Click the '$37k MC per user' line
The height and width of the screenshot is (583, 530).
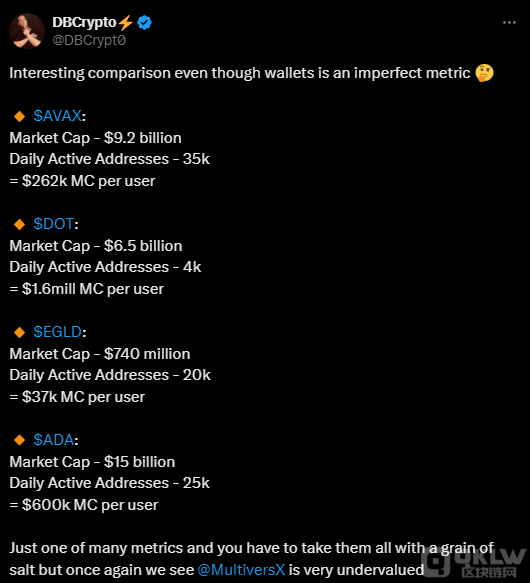coord(77,397)
